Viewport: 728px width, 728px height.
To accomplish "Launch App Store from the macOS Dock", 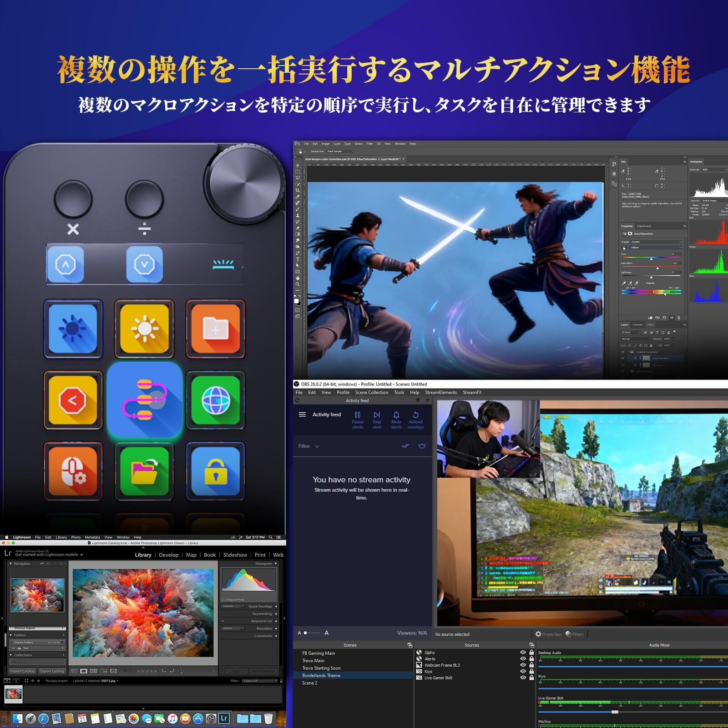I will (198, 718).
